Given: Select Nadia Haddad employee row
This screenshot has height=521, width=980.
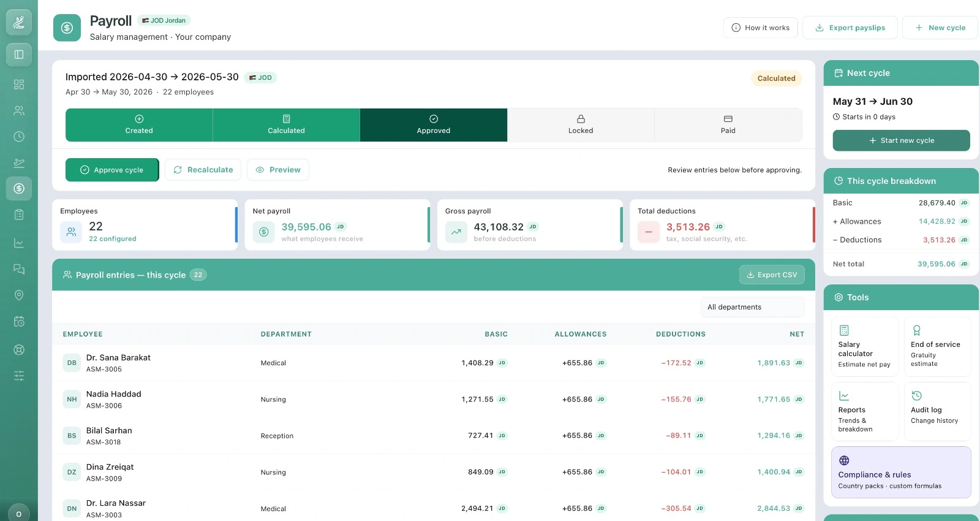Looking at the screenshot, I should click(x=434, y=399).
